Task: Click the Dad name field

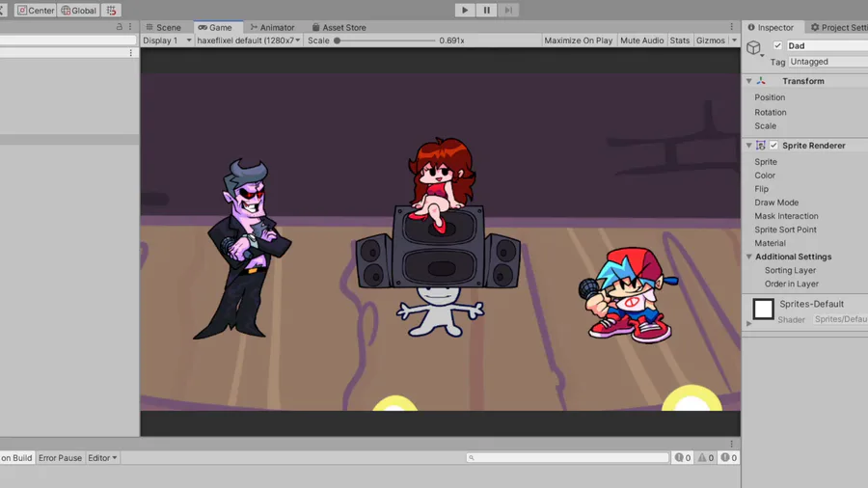Action: tap(827, 45)
